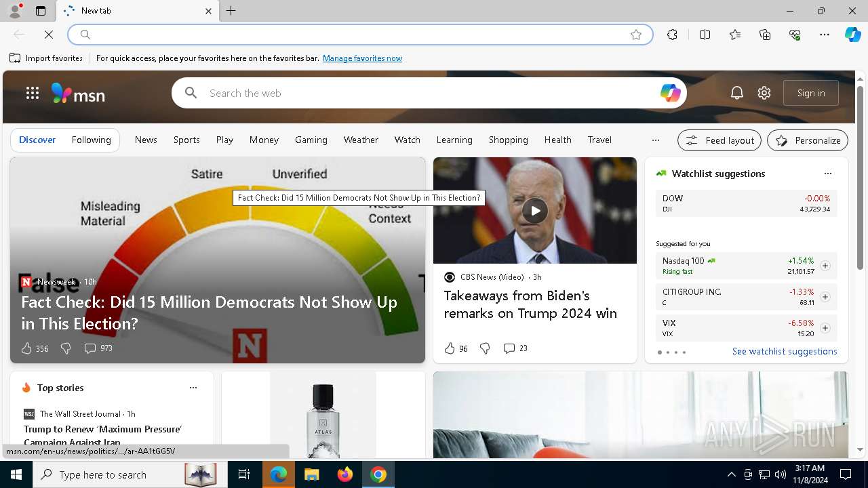Image resolution: width=868 pixels, height=488 pixels.
Task: Launch Google Chrome from taskbar
Action: click(378, 475)
